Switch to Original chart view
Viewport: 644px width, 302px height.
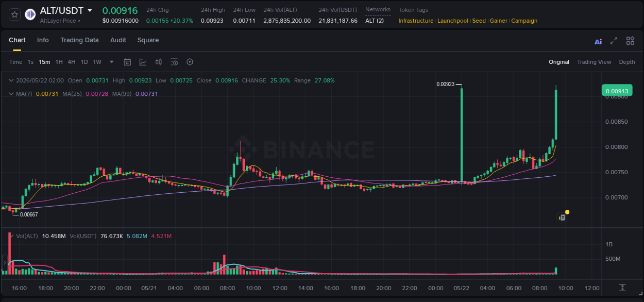click(559, 62)
